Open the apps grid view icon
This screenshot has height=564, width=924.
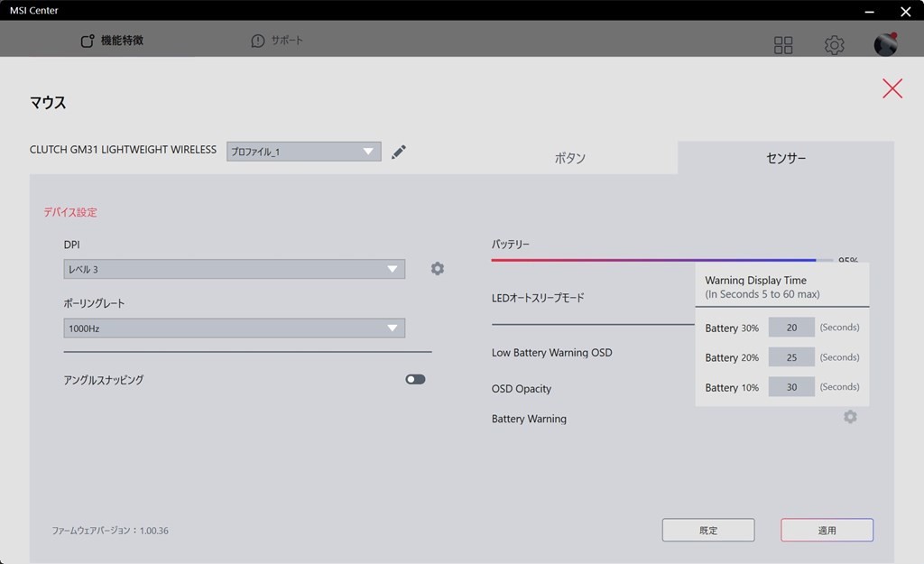click(x=783, y=45)
